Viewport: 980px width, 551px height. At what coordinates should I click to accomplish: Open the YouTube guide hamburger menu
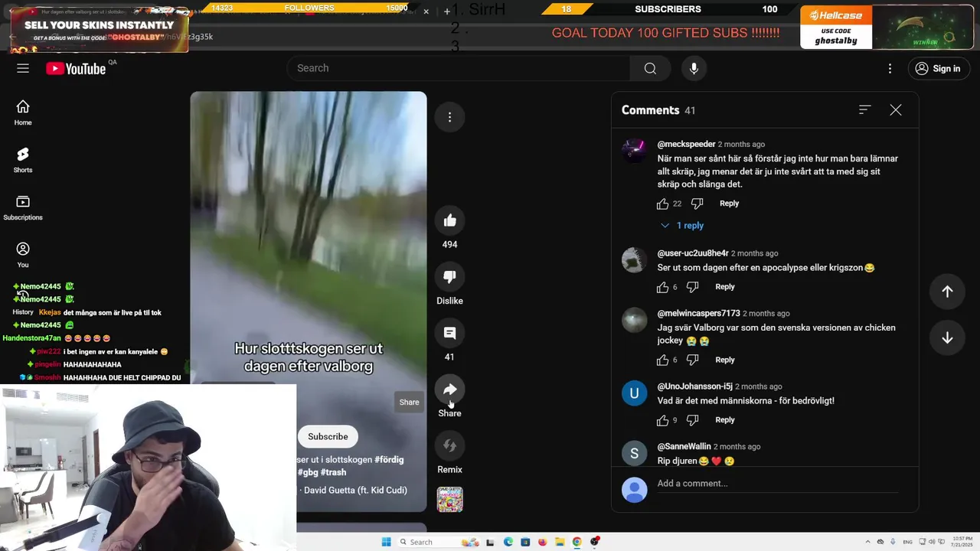point(23,68)
